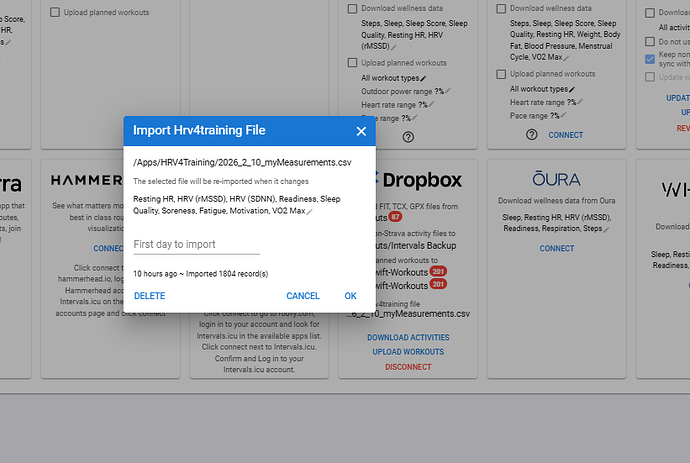
Task: Click pencil icon after VO2 Max in dialog
Action: 310,212
